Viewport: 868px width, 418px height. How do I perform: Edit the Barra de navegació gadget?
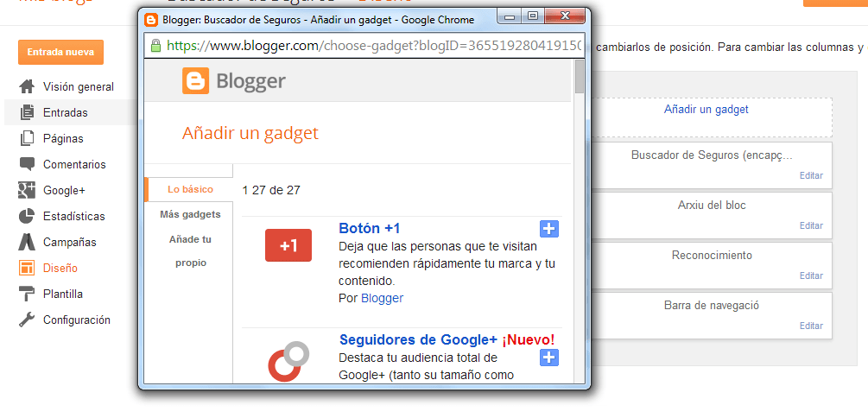(x=811, y=326)
